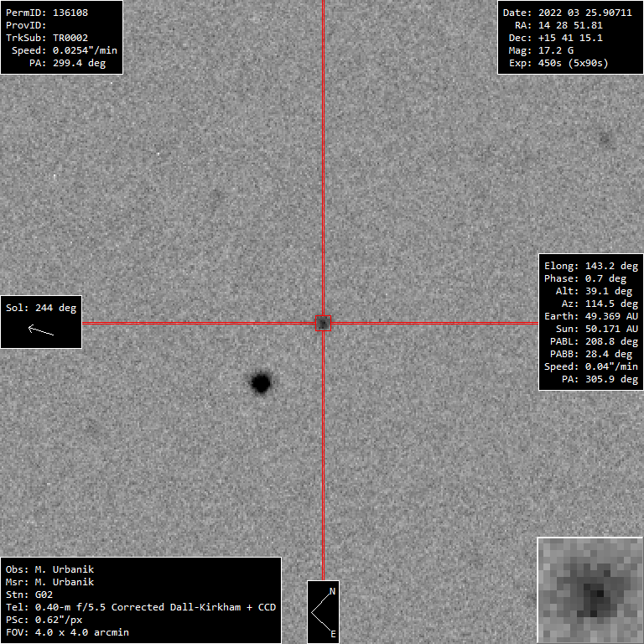Image resolution: width=644 pixels, height=644 pixels.
Task: Click the FOV 4.0 x 4.0 arcmin text
Action: pos(67,632)
